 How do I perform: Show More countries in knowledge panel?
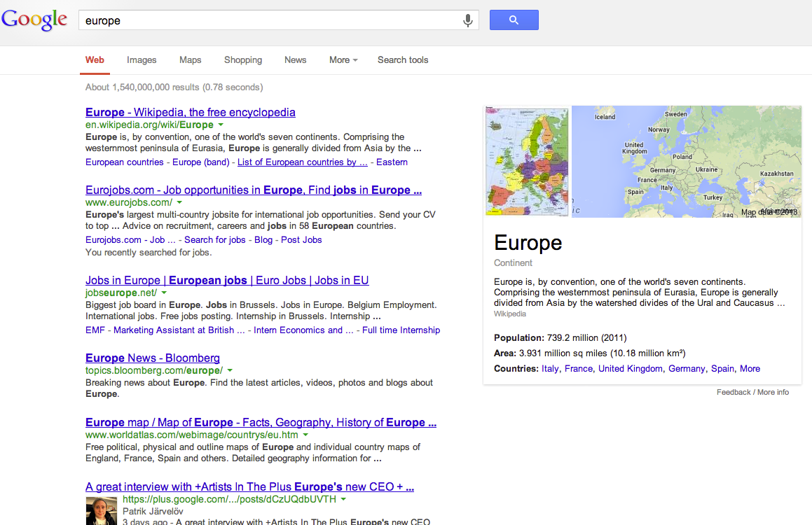click(750, 369)
